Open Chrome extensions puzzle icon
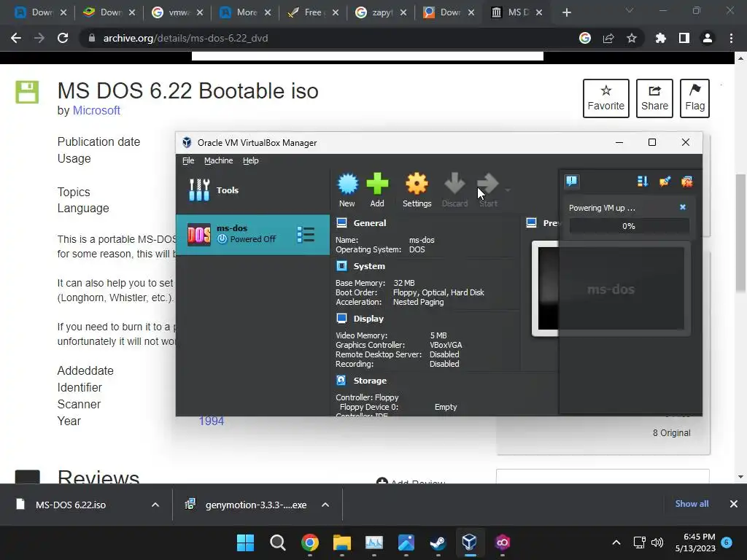 [660, 38]
